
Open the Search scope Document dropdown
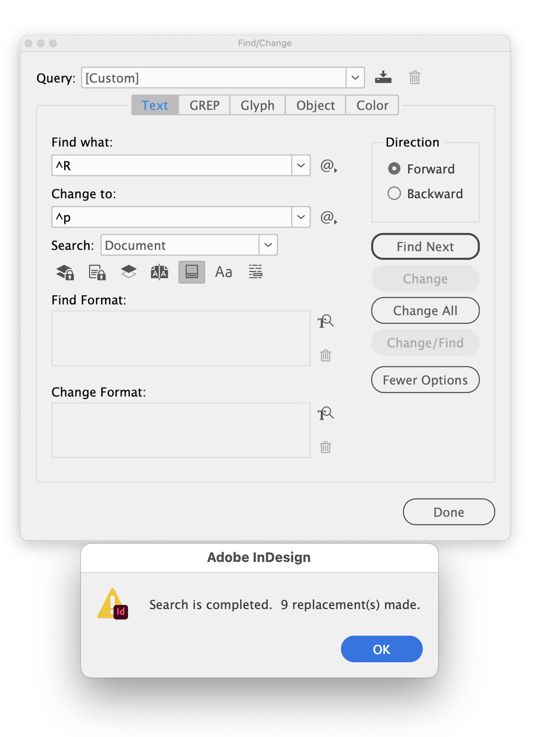click(x=268, y=245)
